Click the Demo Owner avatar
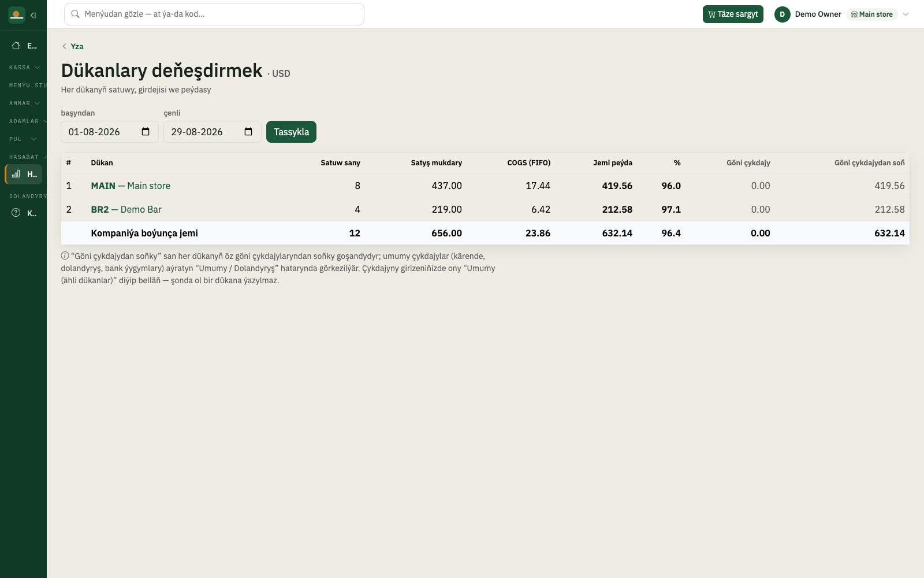 pos(783,14)
